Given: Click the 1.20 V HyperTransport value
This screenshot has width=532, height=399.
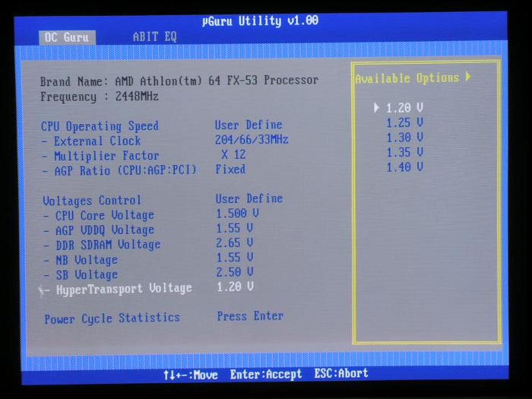Looking at the screenshot, I should (235, 287).
